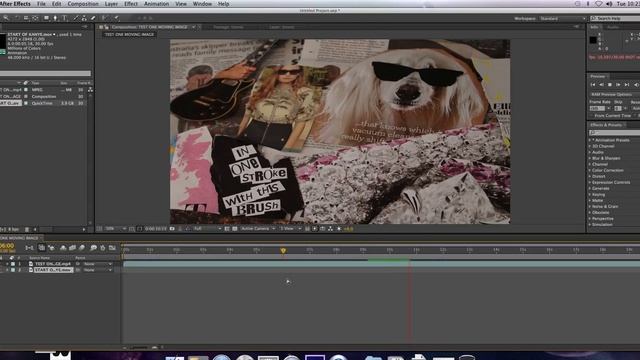
Task: Click the label color box of the MPEG item
Action: pyautogui.click(x=26, y=90)
